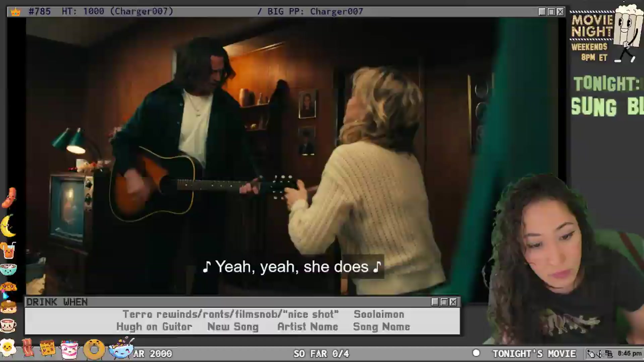Viewport: 644px width, 362px height.
Task: Click the "Song Name" drink rule
Action: (382, 327)
